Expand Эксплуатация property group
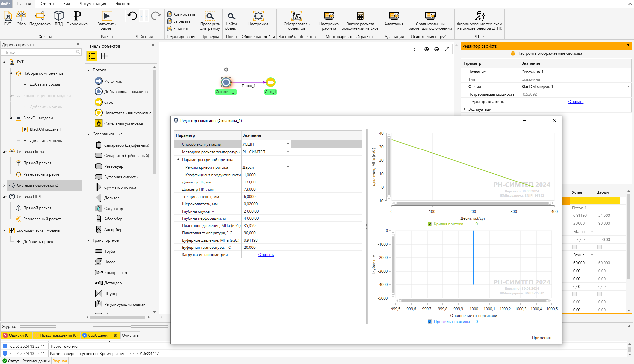Screen dimensions: 634x364 [x=464, y=109]
